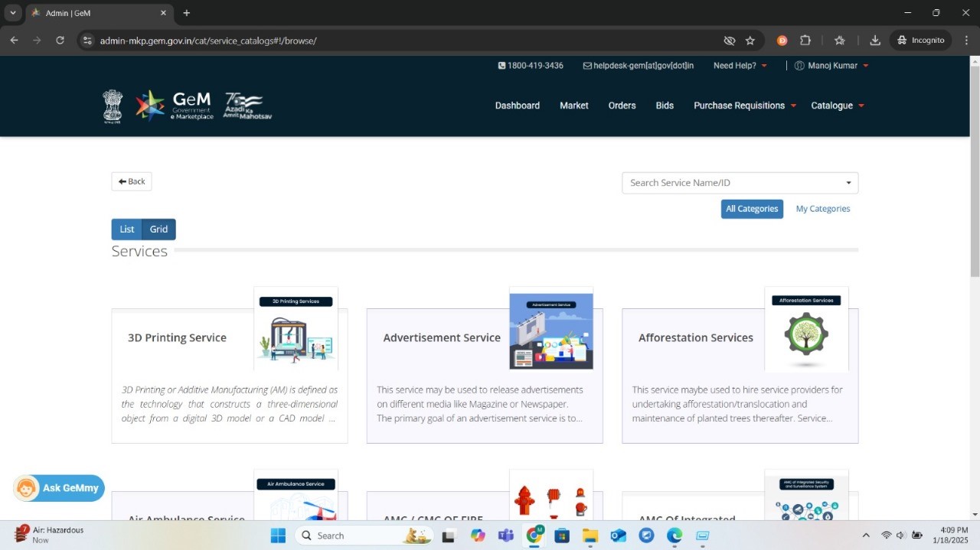Click the Afforestation Services tree thumbnail

click(806, 329)
